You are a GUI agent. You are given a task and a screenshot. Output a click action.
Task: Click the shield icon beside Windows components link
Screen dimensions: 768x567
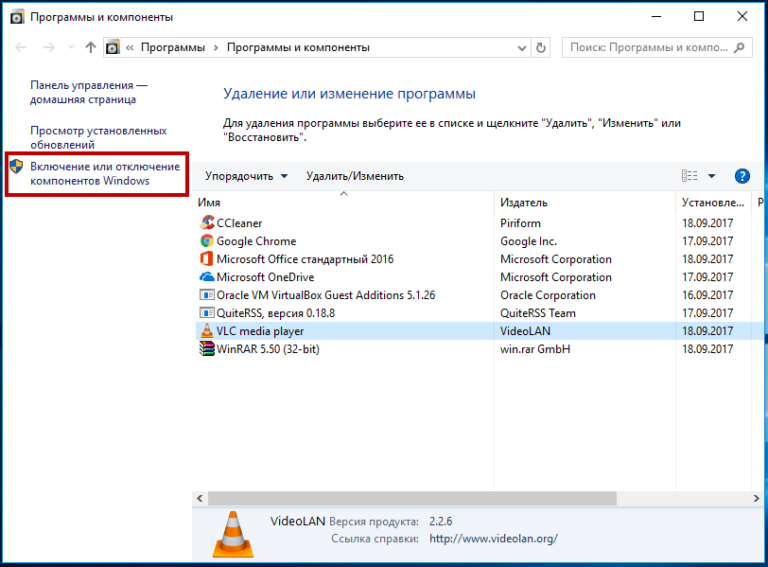click(x=17, y=166)
